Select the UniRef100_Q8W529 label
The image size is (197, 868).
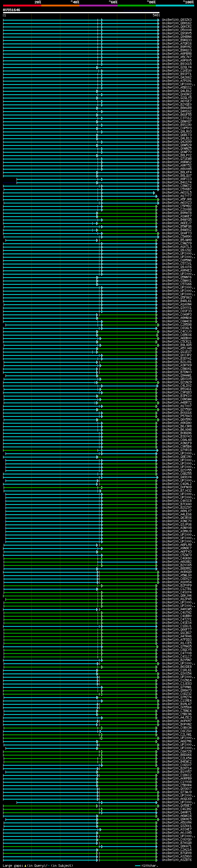click(x=177, y=145)
